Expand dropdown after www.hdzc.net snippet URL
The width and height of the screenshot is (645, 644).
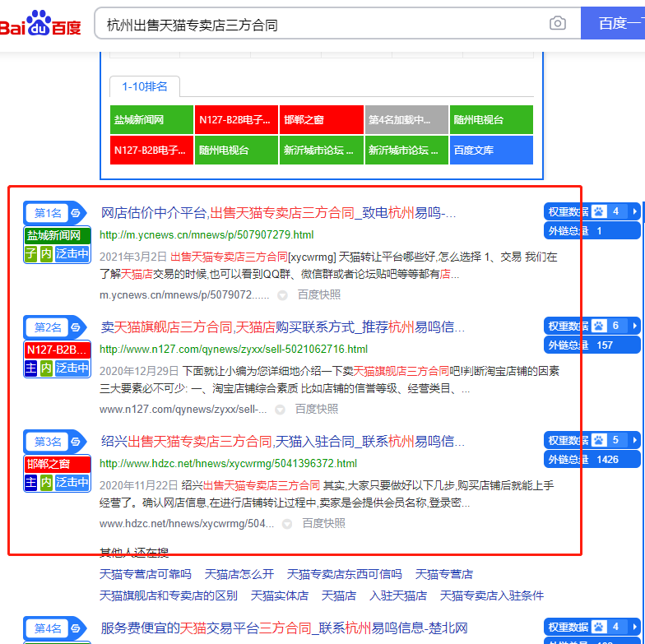(x=287, y=524)
